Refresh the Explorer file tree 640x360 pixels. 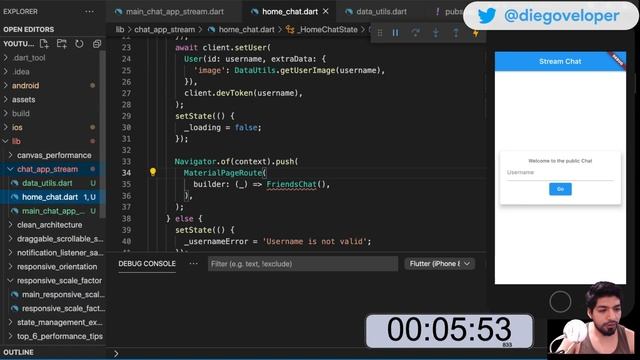(79, 44)
